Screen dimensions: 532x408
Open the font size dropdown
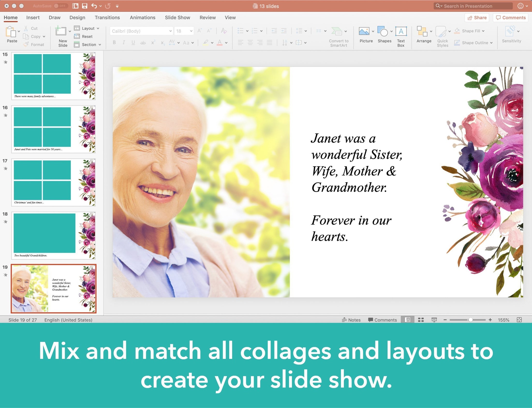coord(191,31)
